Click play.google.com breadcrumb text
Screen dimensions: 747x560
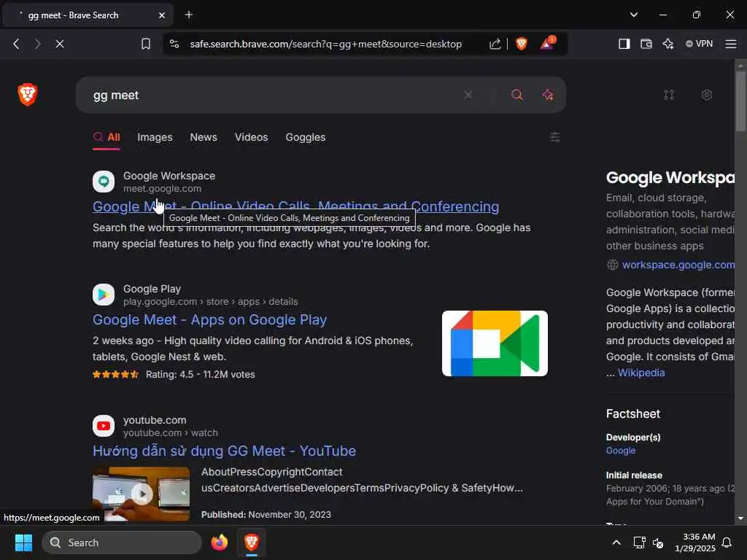[x=210, y=301]
